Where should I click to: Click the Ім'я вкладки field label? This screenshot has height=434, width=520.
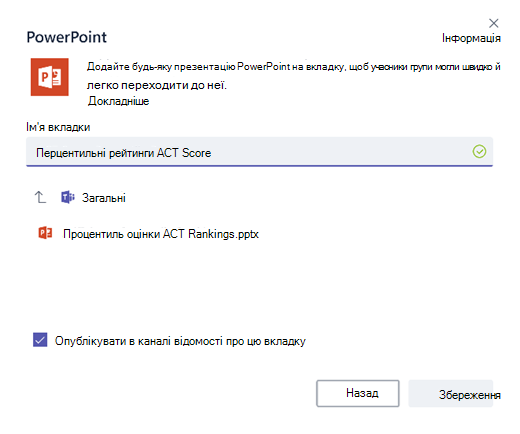pos(58,127)
